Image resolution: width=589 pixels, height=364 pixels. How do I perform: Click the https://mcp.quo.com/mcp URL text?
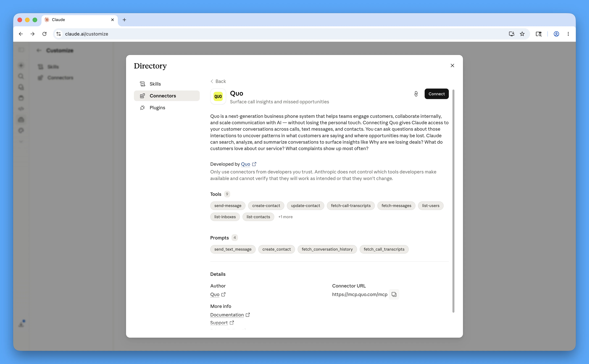click(360, 294)
